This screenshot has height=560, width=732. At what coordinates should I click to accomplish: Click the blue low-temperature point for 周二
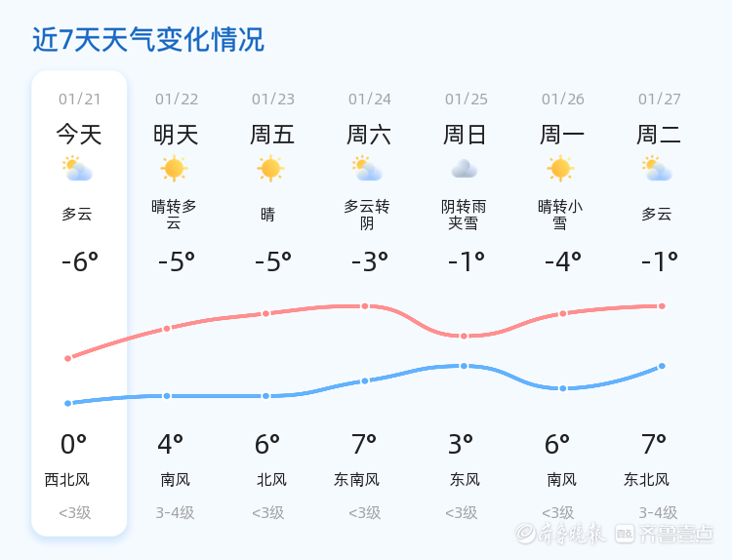pos(662,366)
